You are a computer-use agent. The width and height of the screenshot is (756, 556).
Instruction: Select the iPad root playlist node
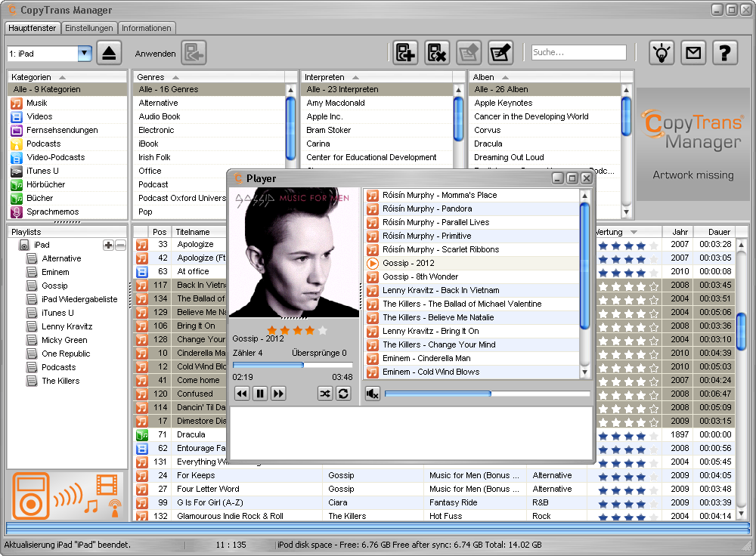point(42,246)
